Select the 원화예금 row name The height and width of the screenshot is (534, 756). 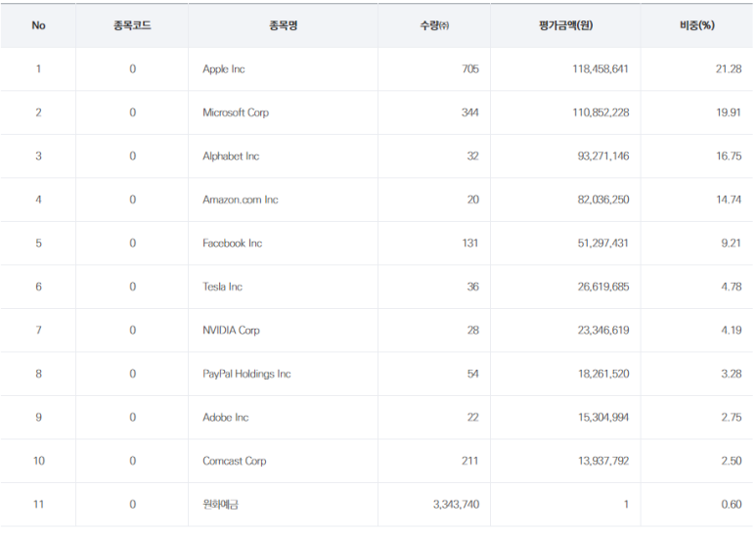coord(220,505)
